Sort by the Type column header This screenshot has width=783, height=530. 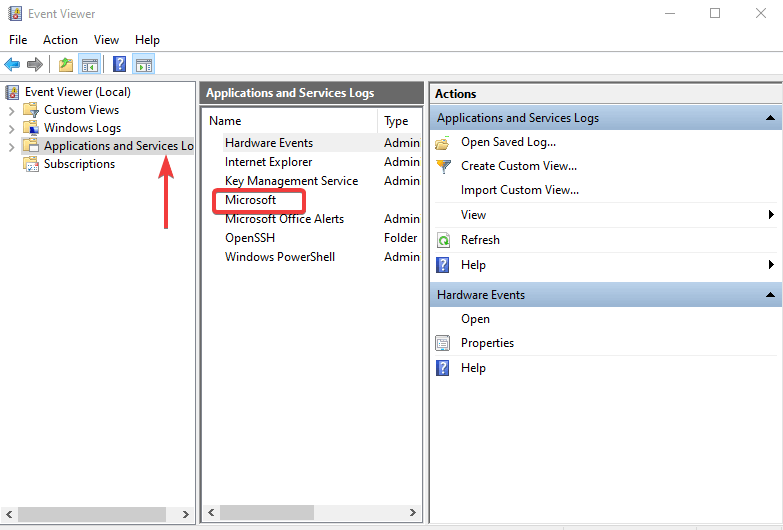coord(399,121)
